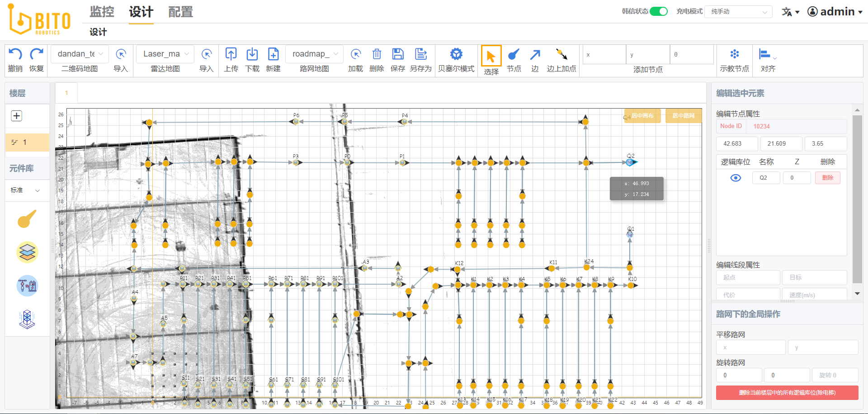Image resolution: width=868 pixels, height=414 pixels.
Task: Click the logic slot name field Q2
Action: pyautogui.click(x=766, y=178)
